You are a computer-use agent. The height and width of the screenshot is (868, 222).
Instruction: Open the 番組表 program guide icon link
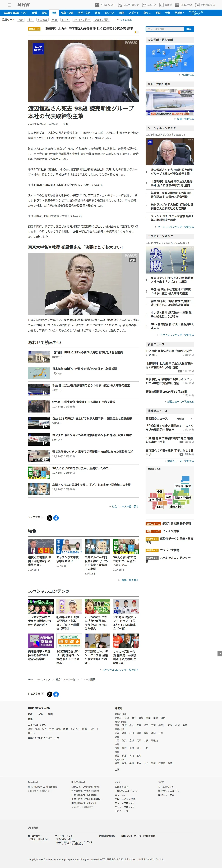166,5
